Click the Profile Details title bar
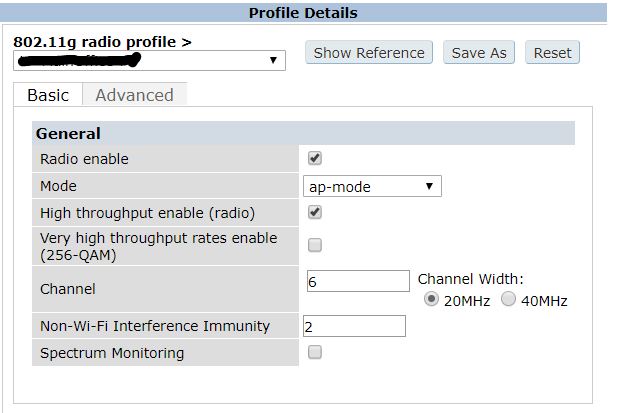Viewport: 618px width, 413px height. point(302,13)
